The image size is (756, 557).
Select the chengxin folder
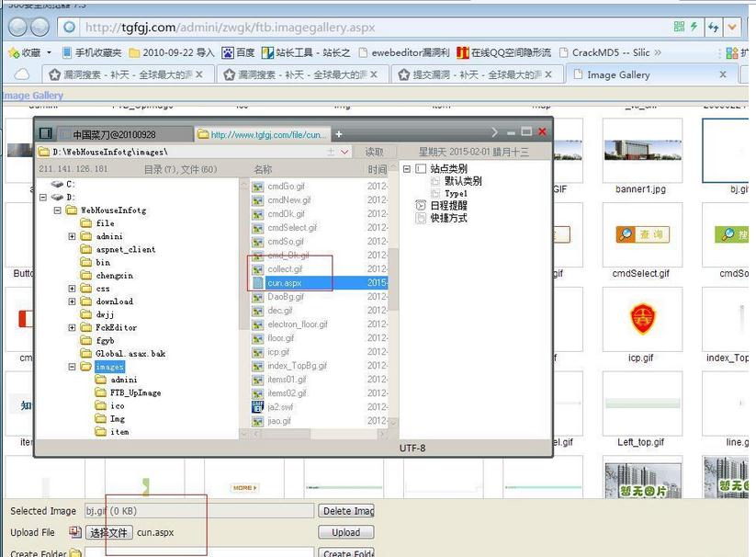click(x=107, y=276)
